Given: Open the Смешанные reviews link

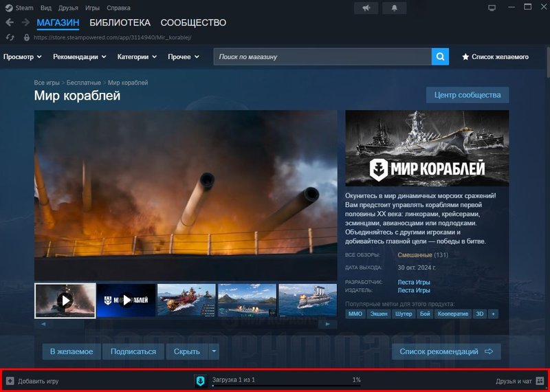Looking at the screenshot, I should pyautogui.click(x=415, y=254).
